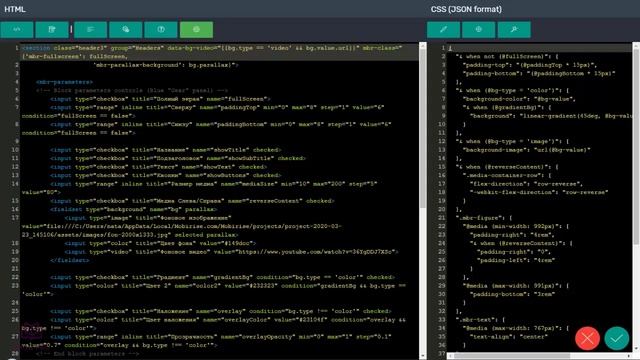Click the color input named "overlayColor"
Viewport: 640px width, 360px height.
[x=213, y=324]
